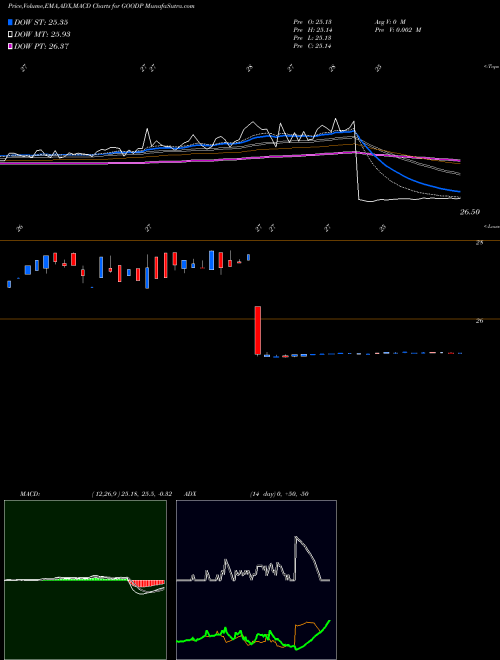
Task: Click the Lows label at right edge
Action: tap(491, 226)
